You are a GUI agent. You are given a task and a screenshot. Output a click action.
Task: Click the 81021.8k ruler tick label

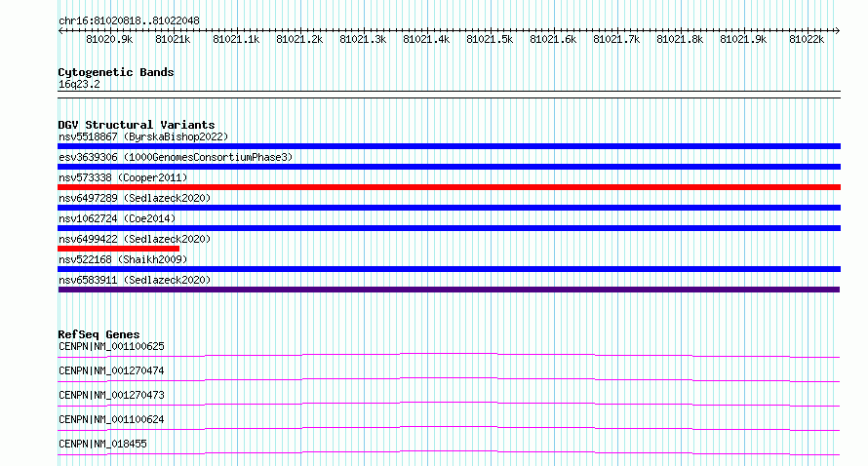[680, 39]
